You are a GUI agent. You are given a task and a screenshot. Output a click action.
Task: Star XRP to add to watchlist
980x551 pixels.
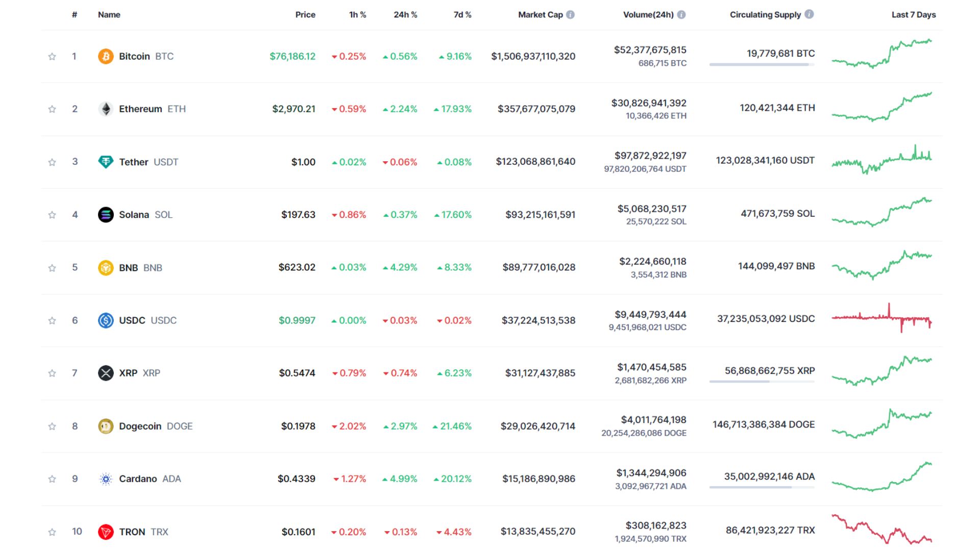[x=52, y=373]
